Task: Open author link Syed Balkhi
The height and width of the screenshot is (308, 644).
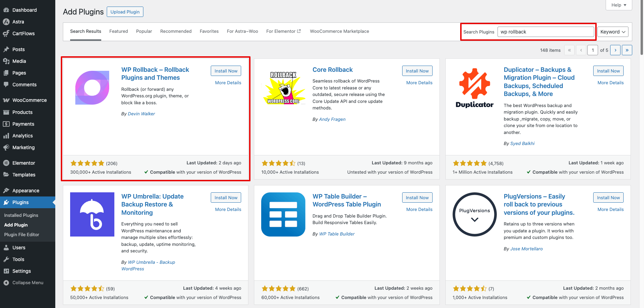Action: (x=522, y=144)
